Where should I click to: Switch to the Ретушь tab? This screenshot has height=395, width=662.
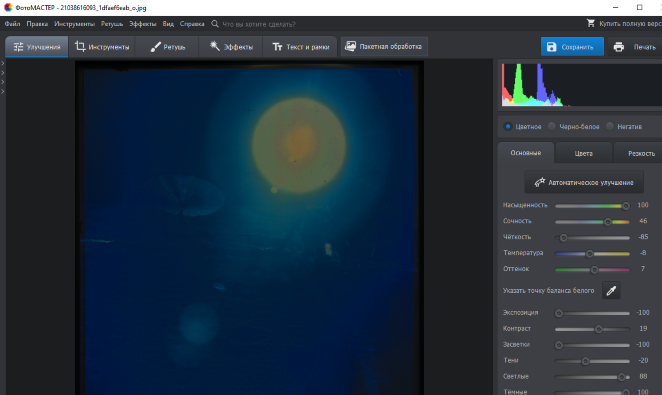click(167, 47)
